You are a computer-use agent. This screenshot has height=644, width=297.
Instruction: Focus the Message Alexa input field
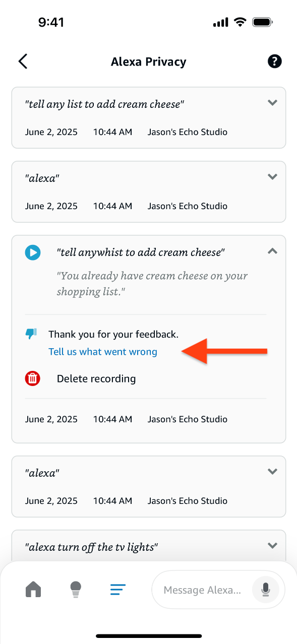[218, 590]
